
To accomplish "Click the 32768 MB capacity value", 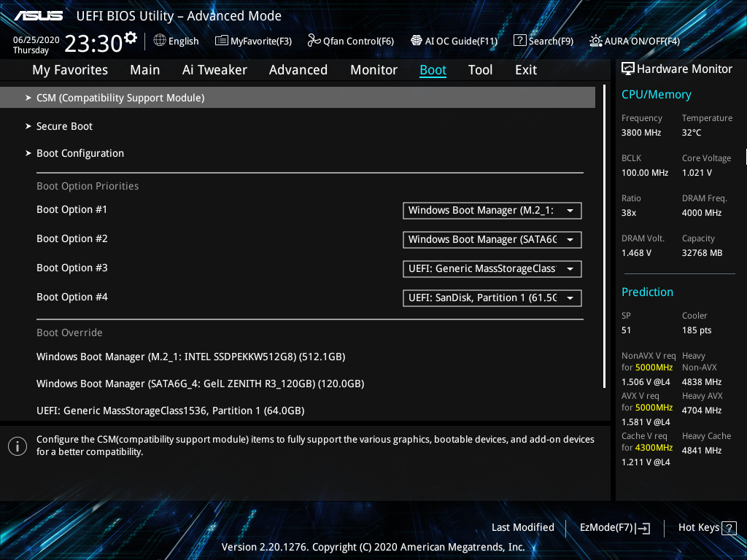I will click(703, 252).
